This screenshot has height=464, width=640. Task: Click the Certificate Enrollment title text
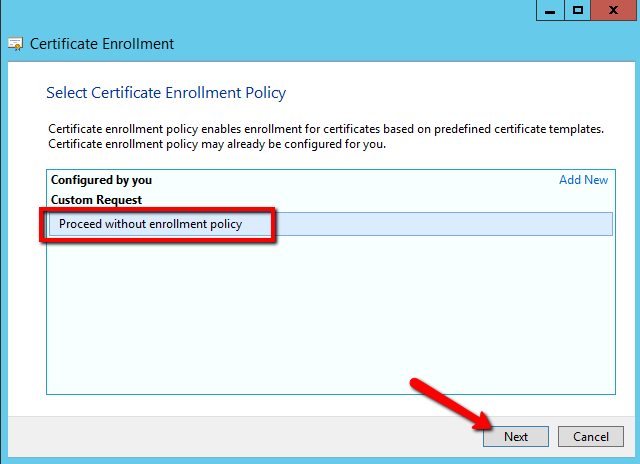102,44
